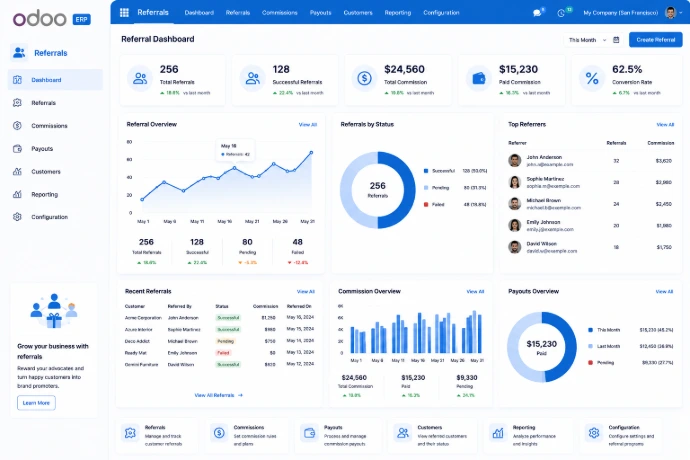
Task: Click John Anderson's avatar in Top Referrers
Action: point(514,160)
